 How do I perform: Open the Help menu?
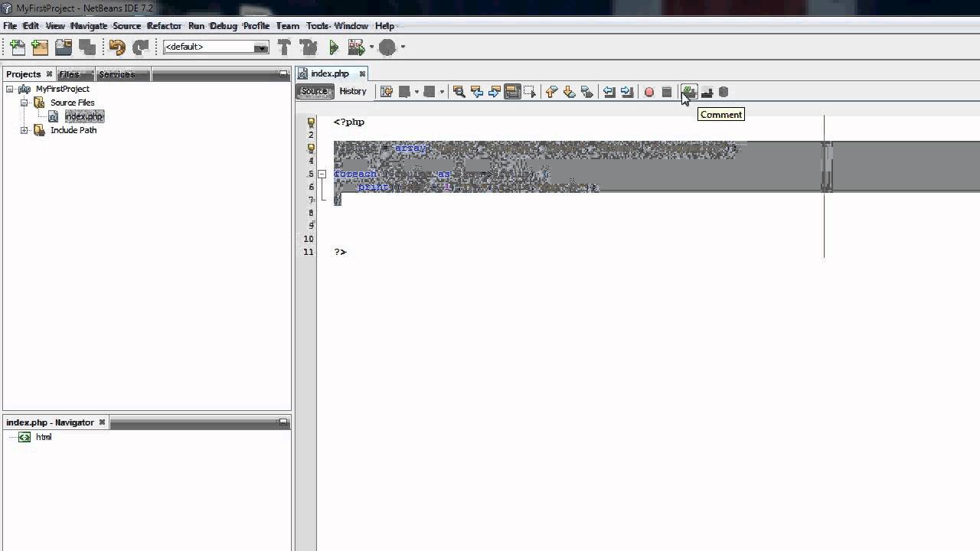point(384,26)
